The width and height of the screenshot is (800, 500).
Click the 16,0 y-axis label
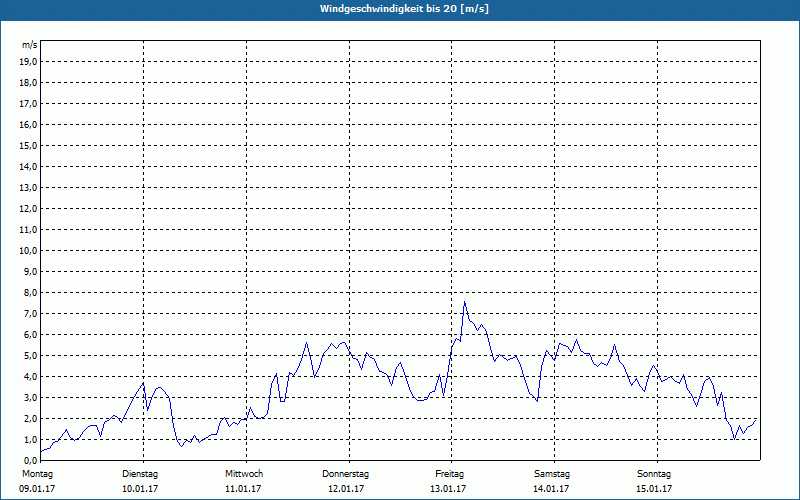28,124
